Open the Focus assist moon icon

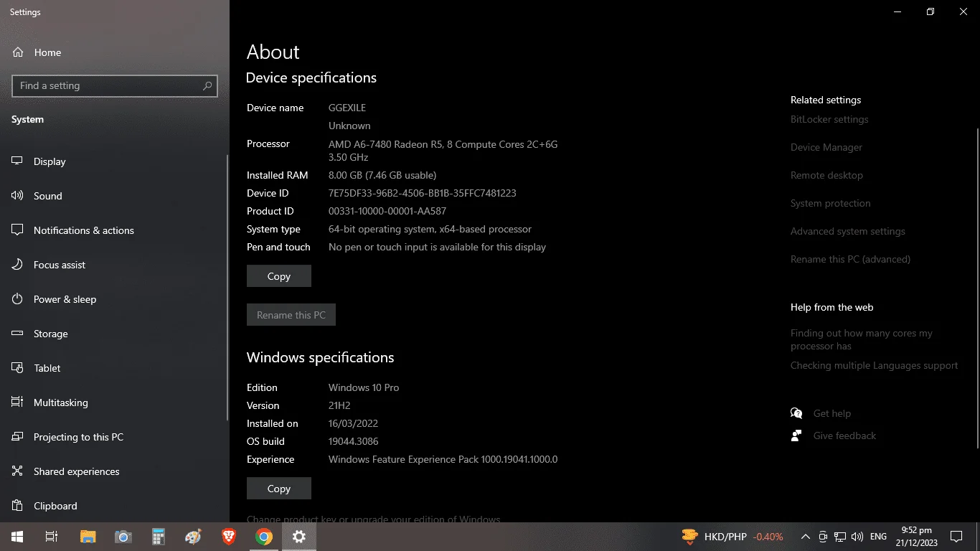coord(18,265)
